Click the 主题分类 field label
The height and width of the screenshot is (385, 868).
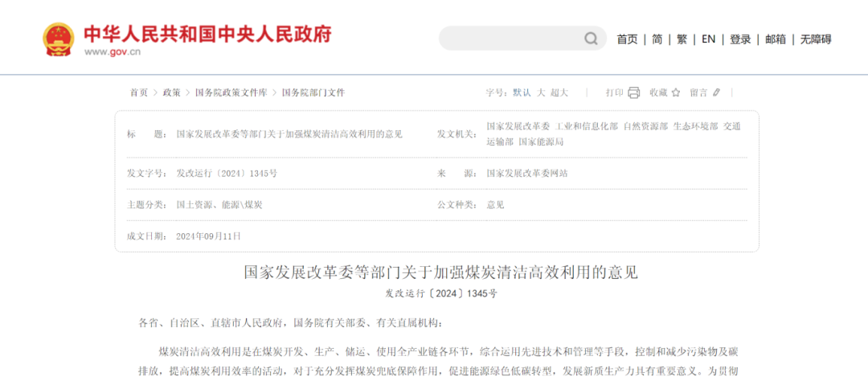point(147,205)
